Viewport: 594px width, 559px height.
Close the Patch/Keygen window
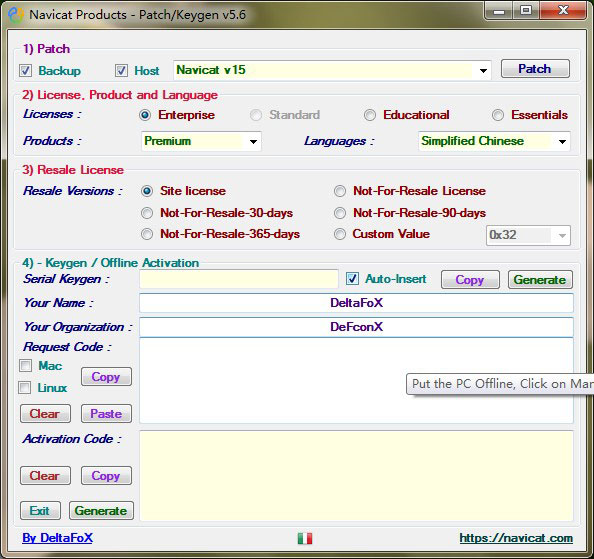(x=563, y=11)
